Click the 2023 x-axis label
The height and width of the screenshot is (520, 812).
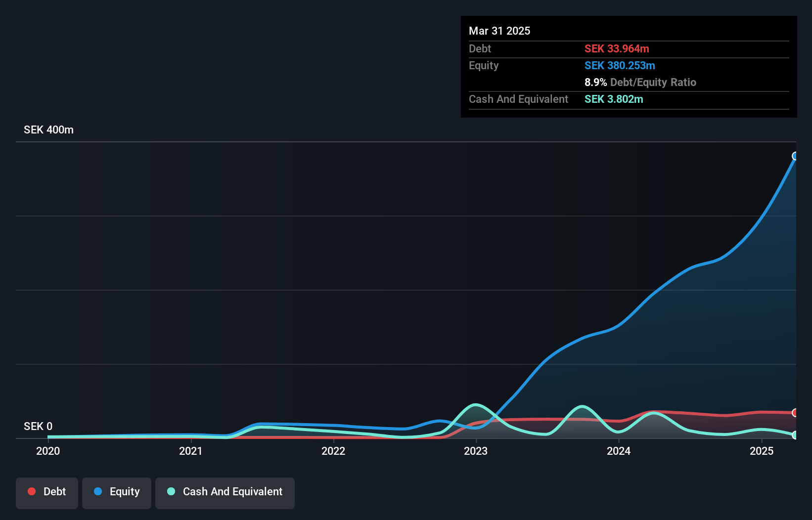(x=476, y=451)
